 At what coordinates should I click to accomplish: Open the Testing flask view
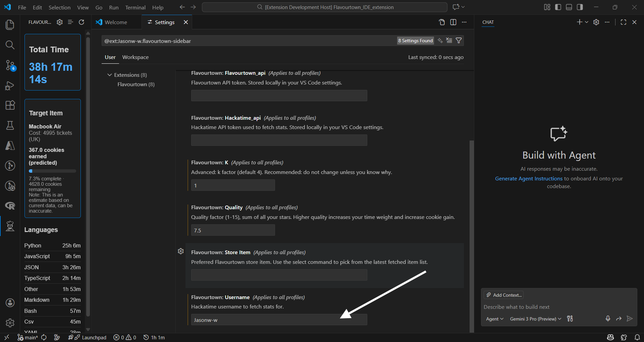[x=10, y=125]
